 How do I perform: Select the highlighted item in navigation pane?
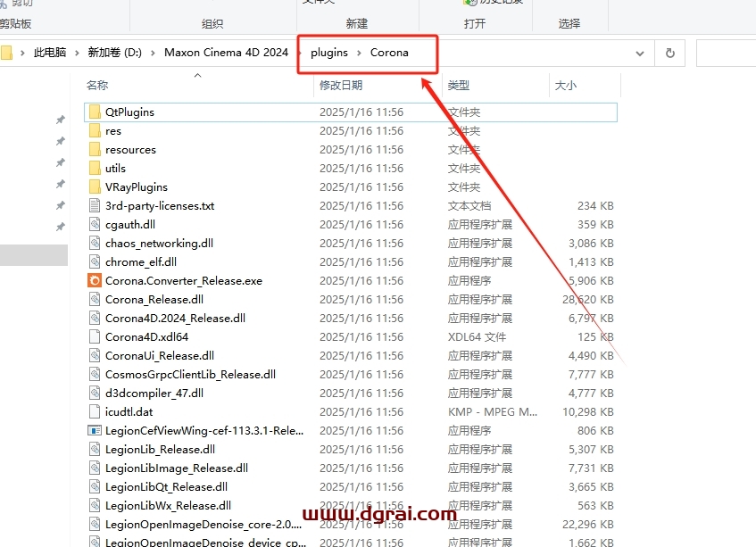click(34, 255)
